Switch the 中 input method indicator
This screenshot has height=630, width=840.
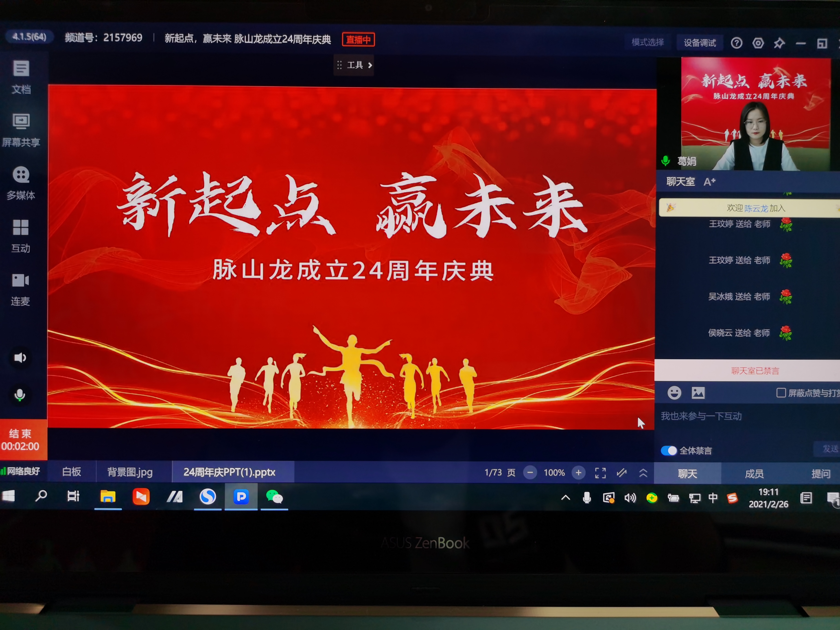tap(713, 497)
